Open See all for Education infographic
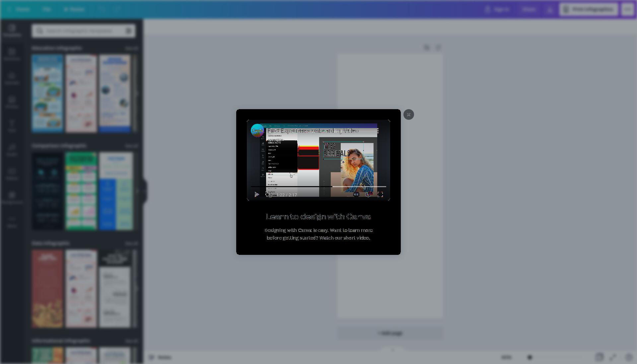 pos(131,48)
